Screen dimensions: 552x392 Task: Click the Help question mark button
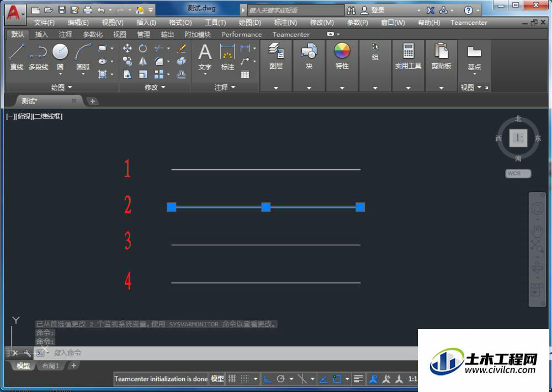click(x=468, y=10)
